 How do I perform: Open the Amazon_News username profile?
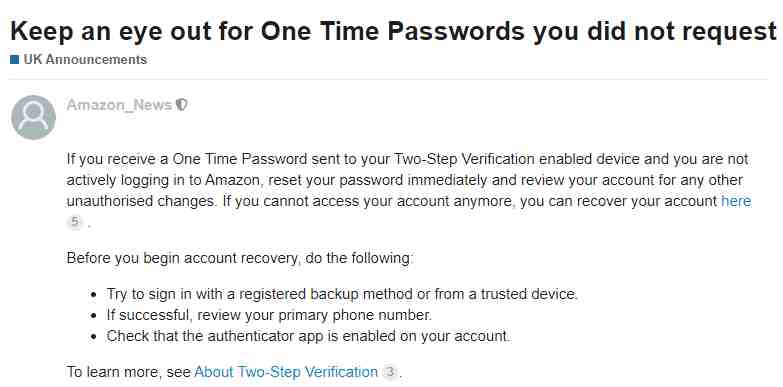click(x=119, y=105)
